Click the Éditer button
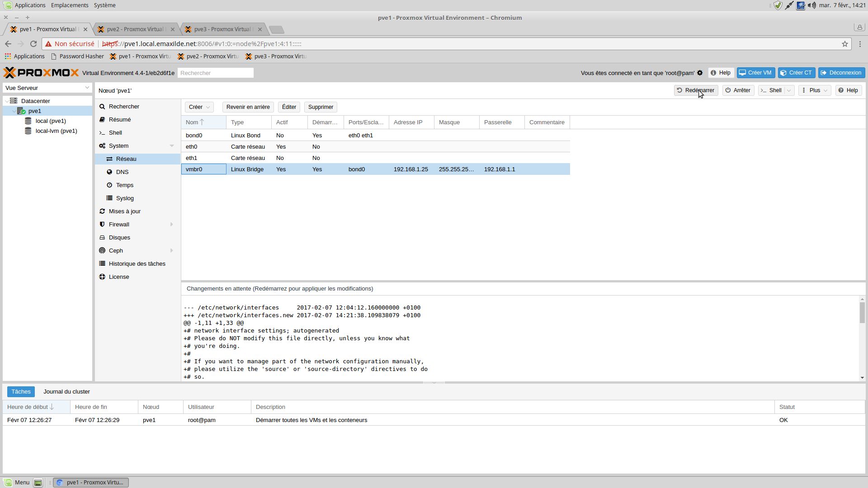The image size is (868, 488). coord(289,107)
